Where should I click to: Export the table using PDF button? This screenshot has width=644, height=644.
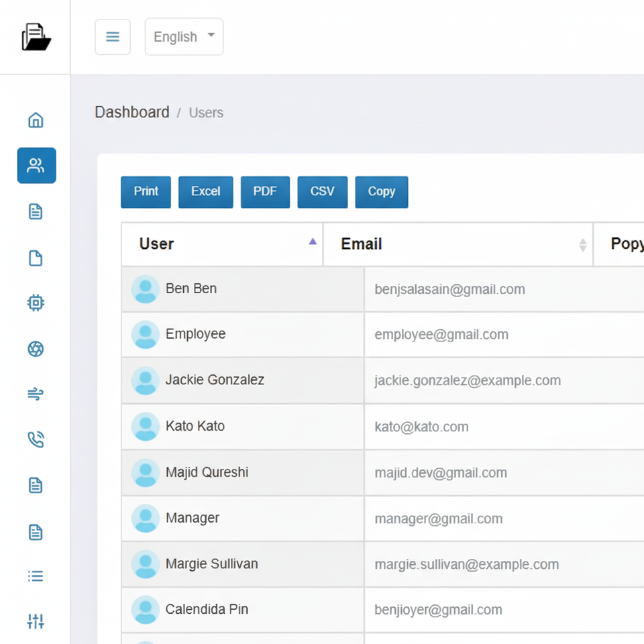coord(265,192)
